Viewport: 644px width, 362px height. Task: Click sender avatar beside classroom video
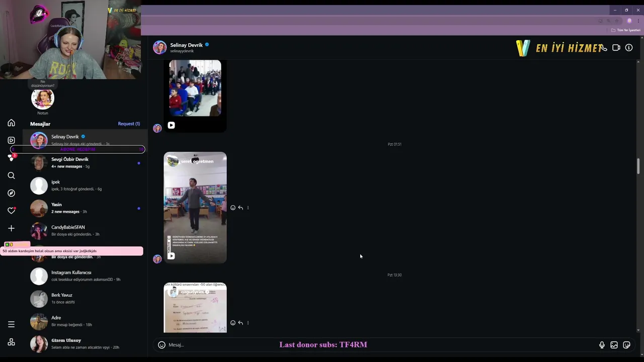(x=157, y=128)
